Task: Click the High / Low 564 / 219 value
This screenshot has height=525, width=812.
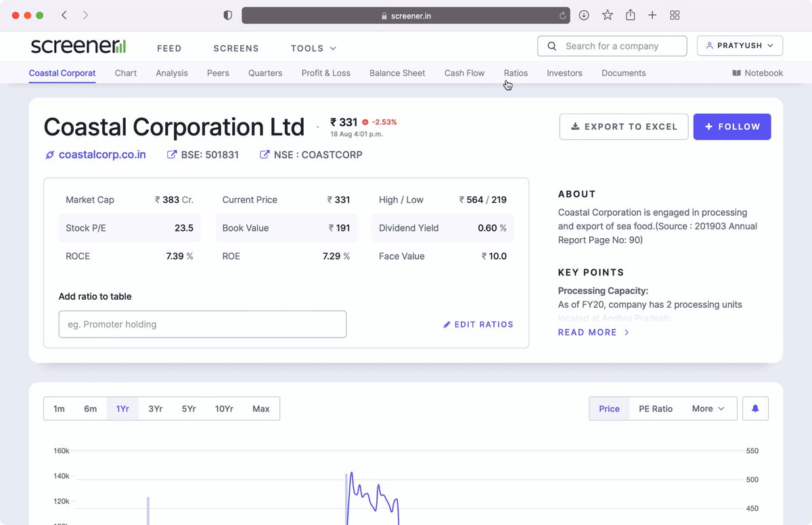Action: pyautogui.click(x=483, y=200)
